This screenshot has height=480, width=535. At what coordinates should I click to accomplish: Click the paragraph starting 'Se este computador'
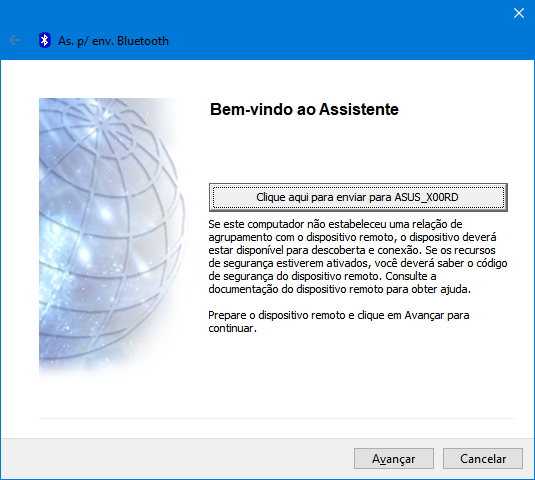click(358, 257)
